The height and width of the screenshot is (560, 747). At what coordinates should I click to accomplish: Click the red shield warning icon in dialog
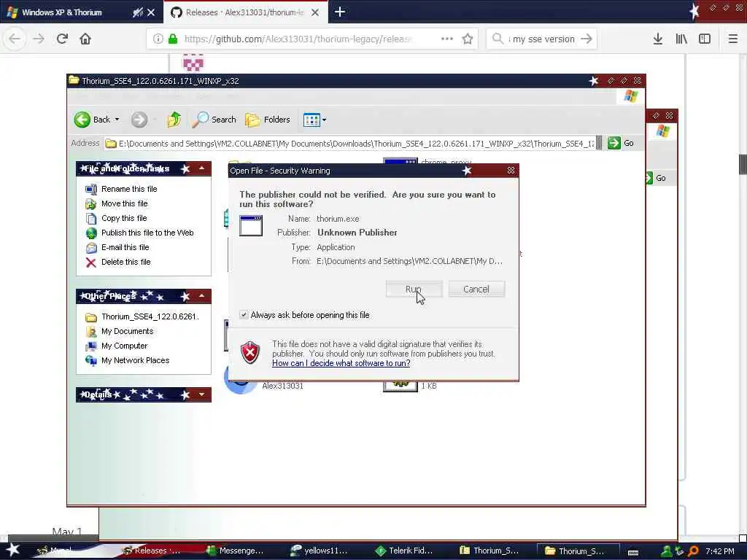250,352
